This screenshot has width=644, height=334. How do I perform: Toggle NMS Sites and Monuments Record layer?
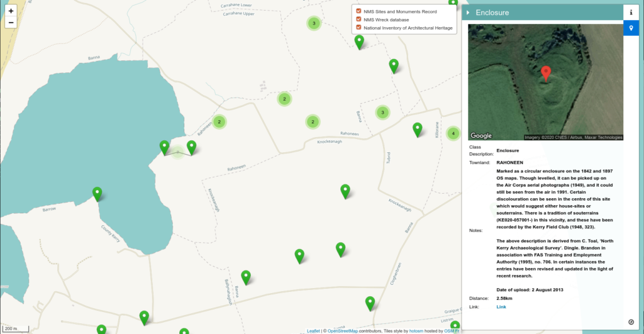point(358,11)
